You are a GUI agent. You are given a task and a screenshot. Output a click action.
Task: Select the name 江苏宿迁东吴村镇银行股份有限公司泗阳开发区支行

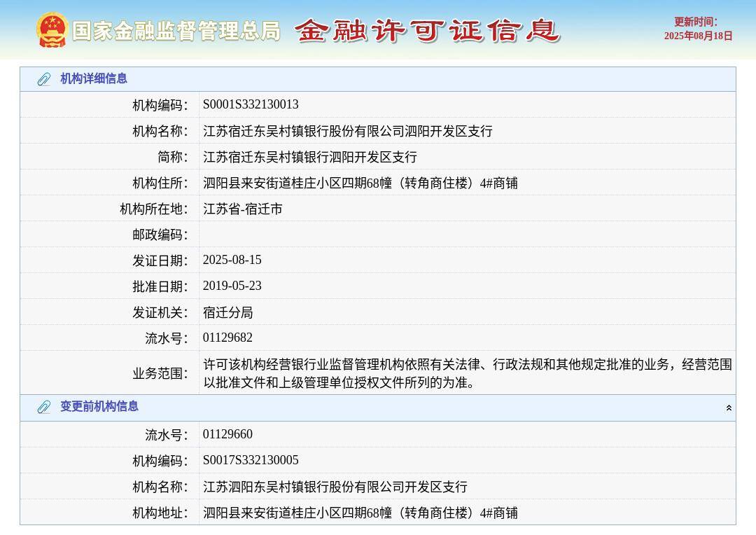click(348, 131)
